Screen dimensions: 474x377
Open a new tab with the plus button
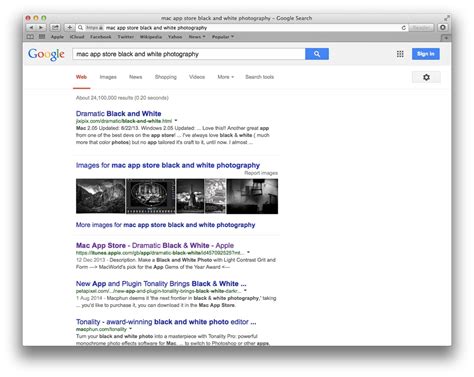coord(446,38)
